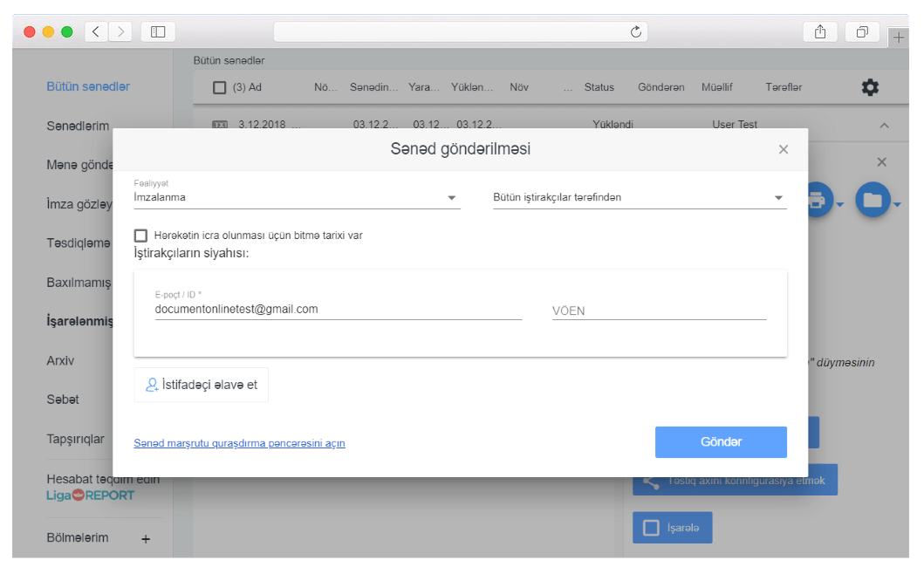Toggle the Safari sidebar icon
Screen dimensions: 924x567
[x=158, y=32]
